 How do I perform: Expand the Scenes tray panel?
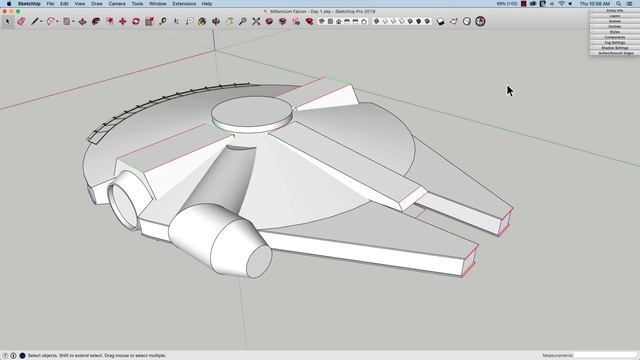point(615,21)
